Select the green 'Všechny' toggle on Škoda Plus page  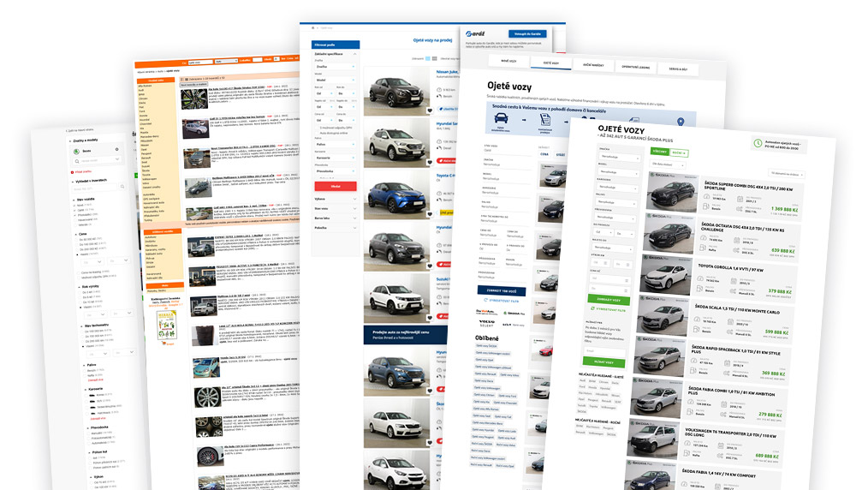pyautogui.click(x=659, y=151)
